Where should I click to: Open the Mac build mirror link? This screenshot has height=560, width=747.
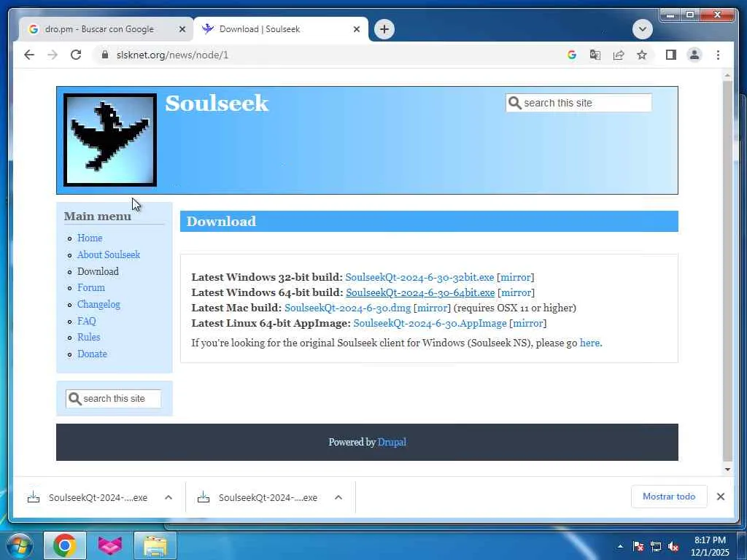pos(432,308)
